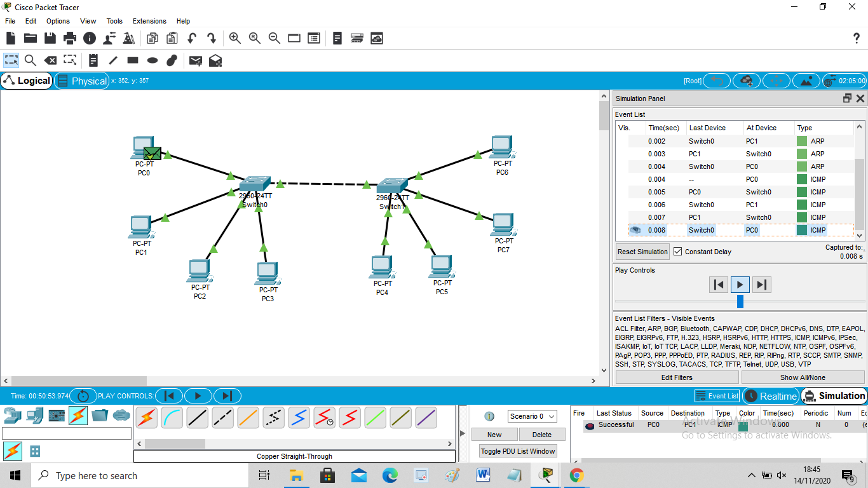Launch the Activity Wizard icon
This screenshot has height=488, width=868.
click(x=109, y=38)
